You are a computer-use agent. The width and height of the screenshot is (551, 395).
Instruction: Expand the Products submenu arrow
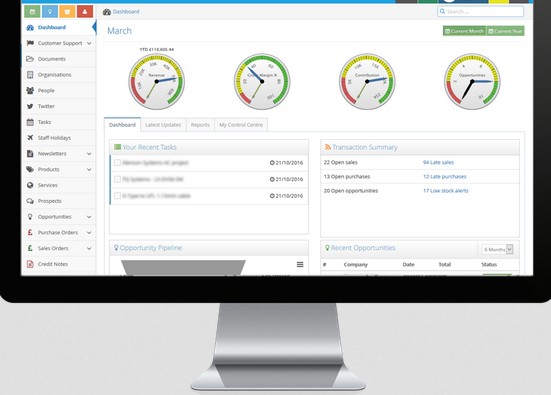click(89, 169)
